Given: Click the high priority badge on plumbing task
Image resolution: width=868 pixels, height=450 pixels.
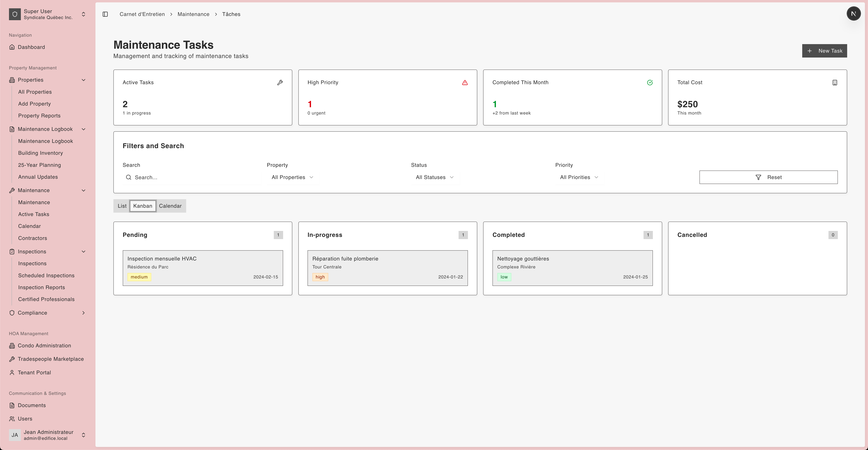Looking at the screenshot, I should 320,277.
